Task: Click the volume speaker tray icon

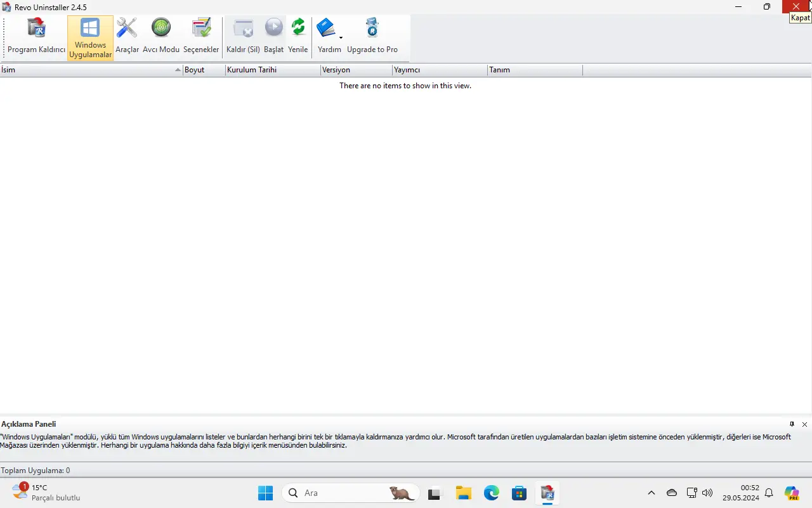Action: 708,493
